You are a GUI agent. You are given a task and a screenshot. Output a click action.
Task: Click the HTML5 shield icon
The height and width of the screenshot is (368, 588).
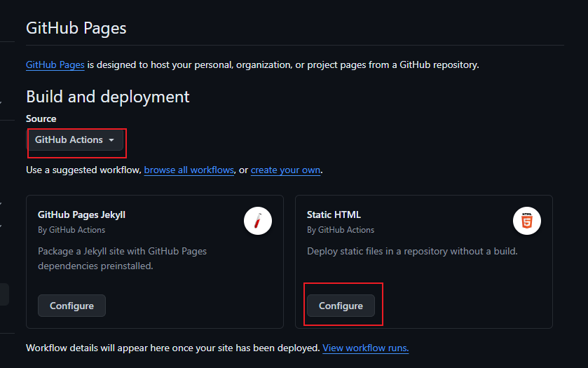point(527,222)
